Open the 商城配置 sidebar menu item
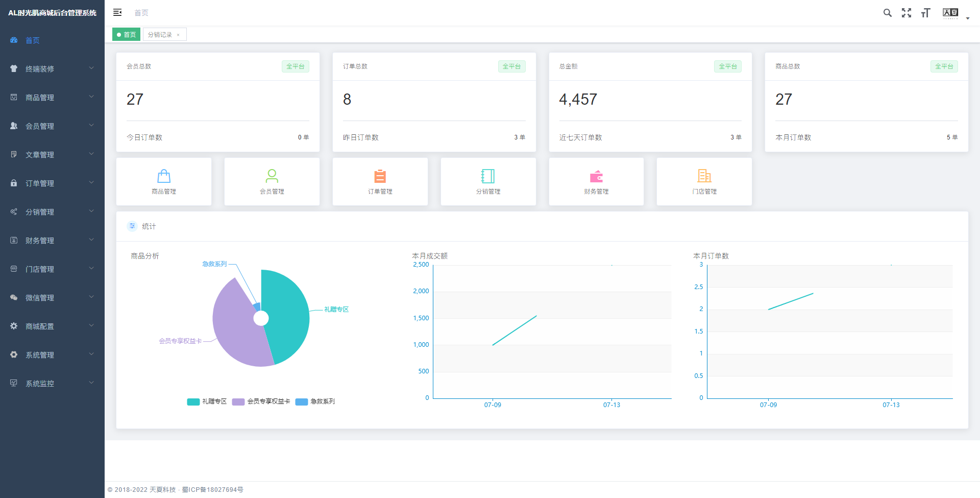Viewport: 980px width, 498px height. click(x=52, y=326)
